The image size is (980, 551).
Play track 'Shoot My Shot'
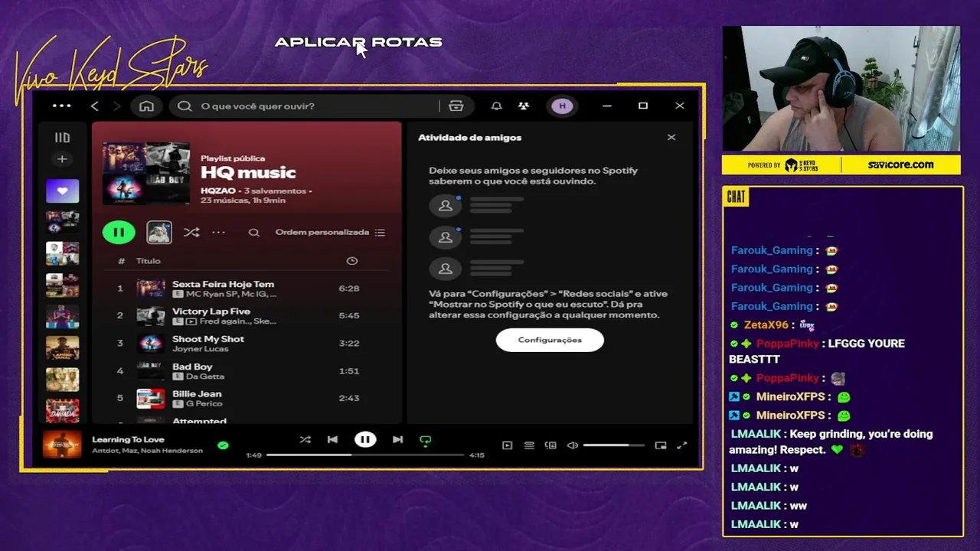pos(208,339)
